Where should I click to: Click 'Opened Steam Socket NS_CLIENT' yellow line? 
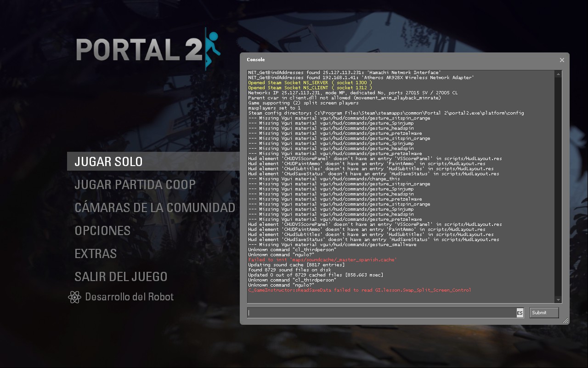310,88
